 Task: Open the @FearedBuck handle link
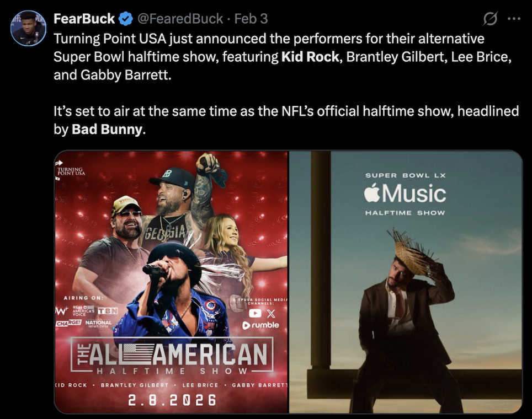[x=180, y=19]
